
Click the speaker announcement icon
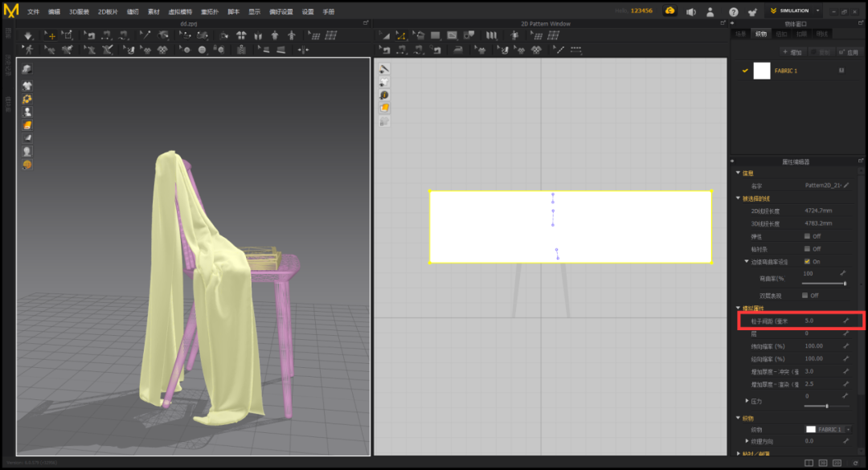point(691,12)
